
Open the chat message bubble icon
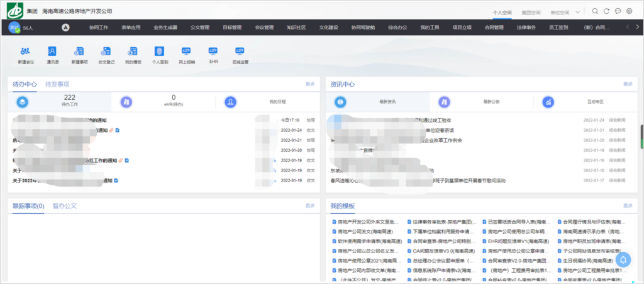tap(618, 11)
